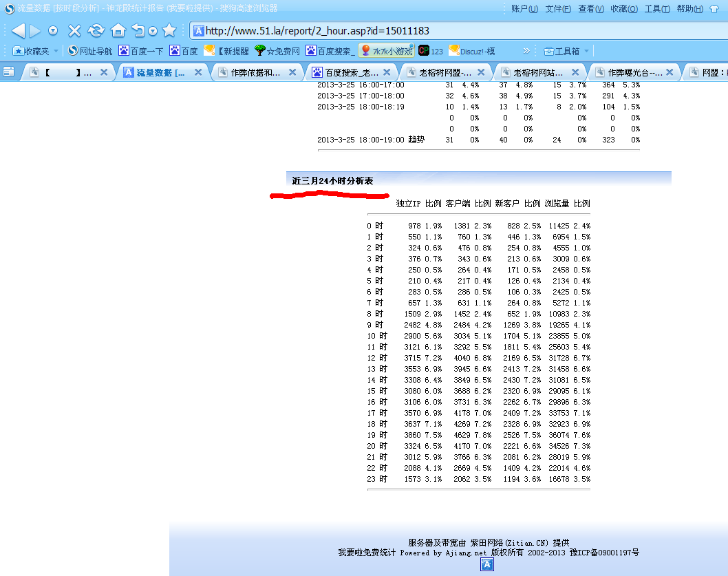Open the tab list sidebar icon
This screenshot has height=576, width=728.
[x=9, y=72]
